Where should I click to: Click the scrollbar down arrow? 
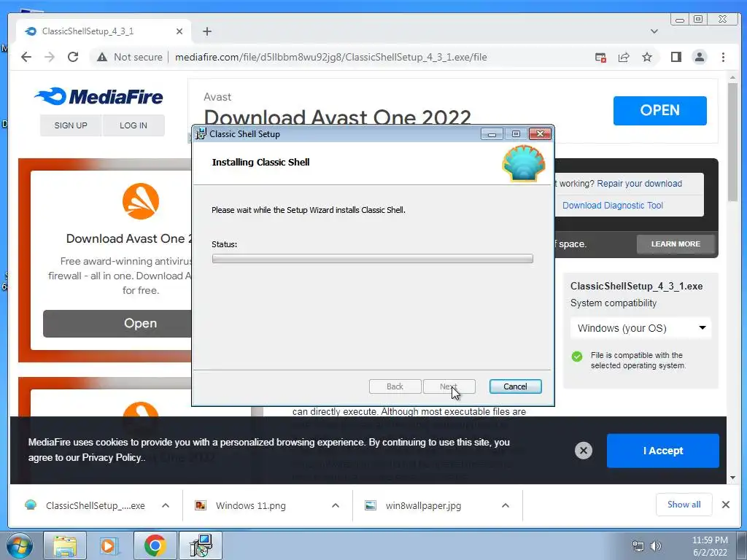(x=732, y=478)
